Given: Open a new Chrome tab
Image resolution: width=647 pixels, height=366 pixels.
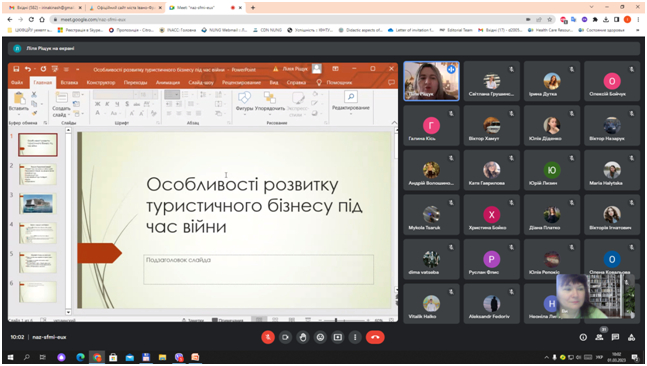Looking at the screenshot, I should pyautogui.click(x=253, y=7).
